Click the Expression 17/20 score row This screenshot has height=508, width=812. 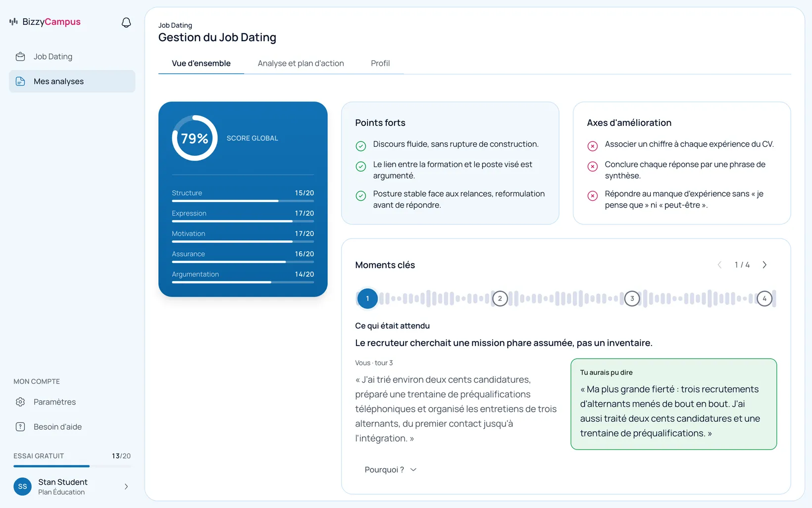pyautogui.click(x=243, y=216)
